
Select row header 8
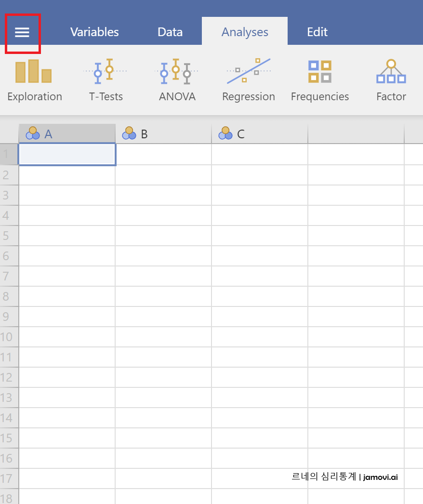9,296
